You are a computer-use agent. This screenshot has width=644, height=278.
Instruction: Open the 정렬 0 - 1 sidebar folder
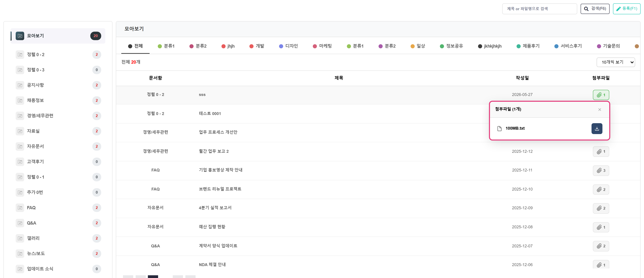click(x=58, y=177)
